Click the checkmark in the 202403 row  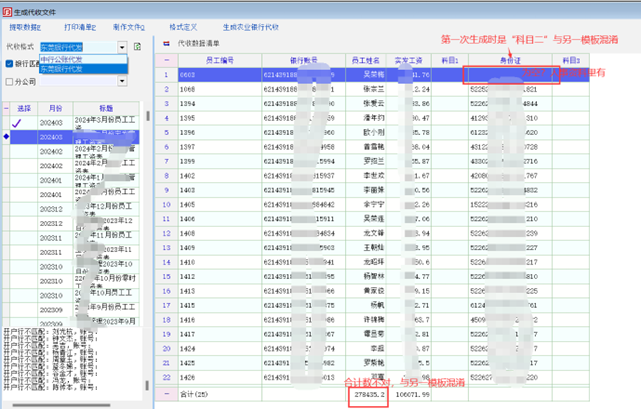click(17, 123)
